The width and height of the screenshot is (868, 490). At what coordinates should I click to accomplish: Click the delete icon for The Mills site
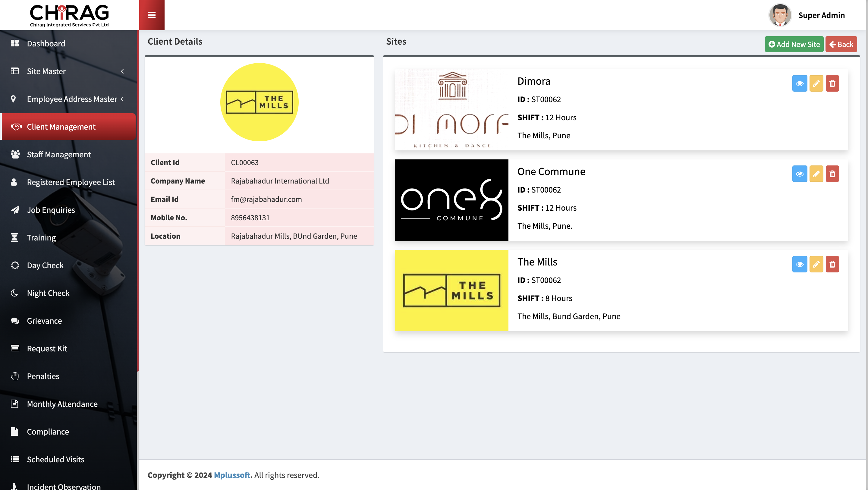click(x=832, y=264)
